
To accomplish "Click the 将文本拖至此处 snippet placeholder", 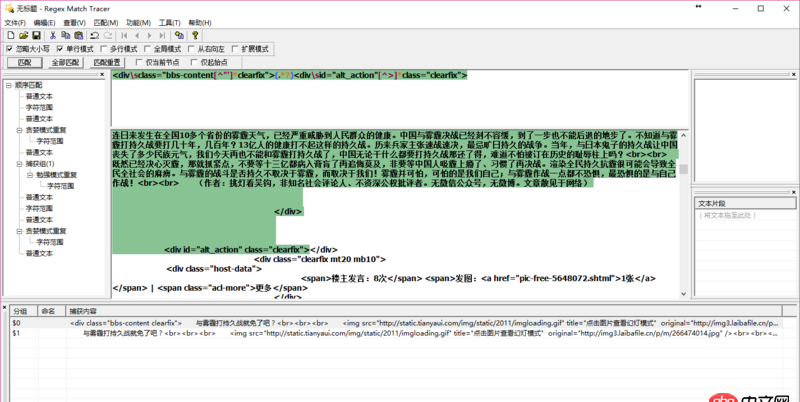I will (727, 215).
